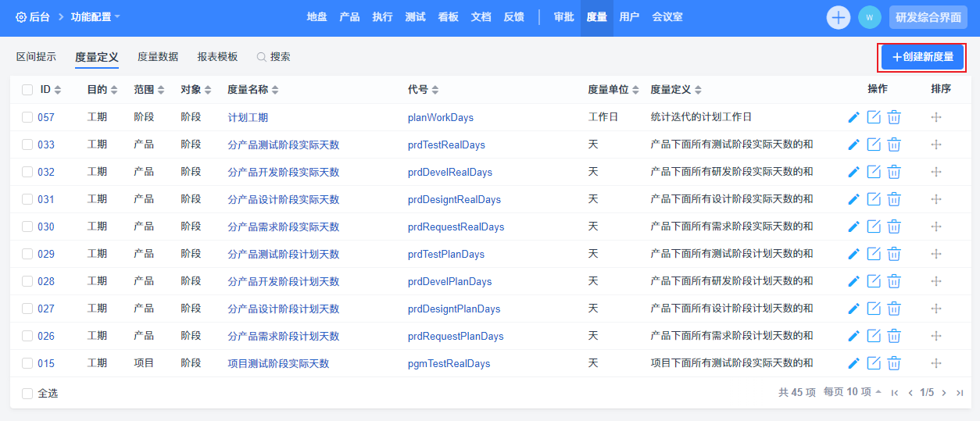The image size is (980, 421).
Task: Tick the checkbox for row ID 057
Action: tap(27, 117)
